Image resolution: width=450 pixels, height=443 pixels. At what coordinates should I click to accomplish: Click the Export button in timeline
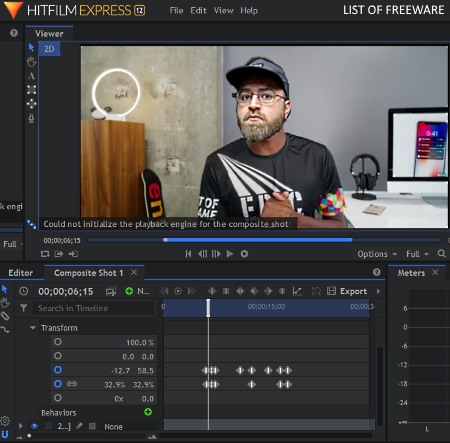pyautogui.click(x=353, y=291)
